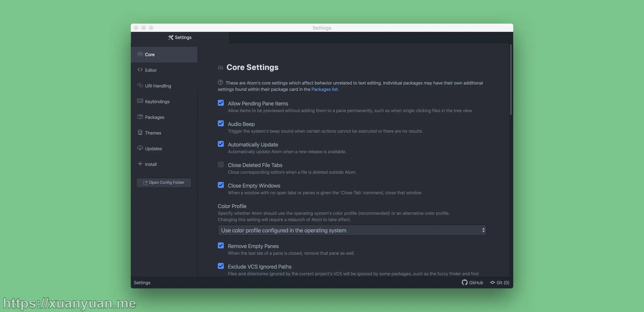Select the Settings tab
644x312 pixels.
click(x=180, y=37)
